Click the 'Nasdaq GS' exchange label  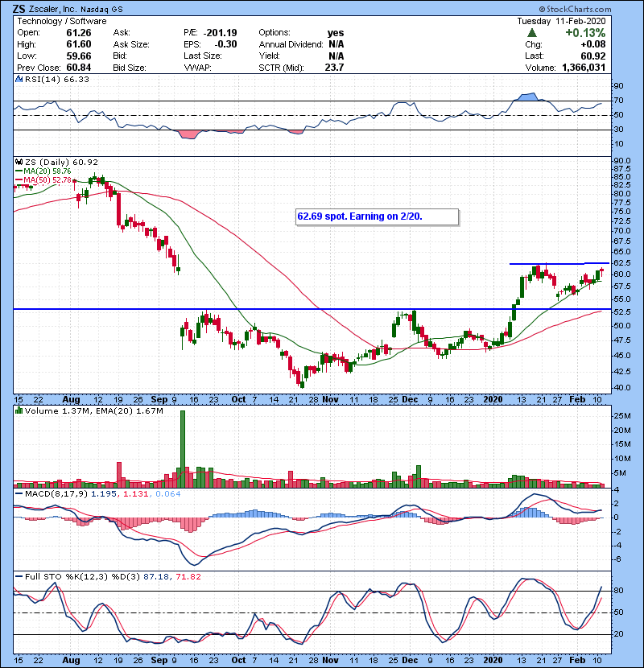tap(102, 9)
